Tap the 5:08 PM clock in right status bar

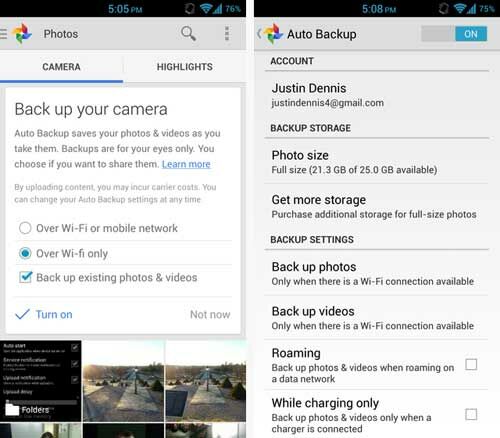(379, 9)
